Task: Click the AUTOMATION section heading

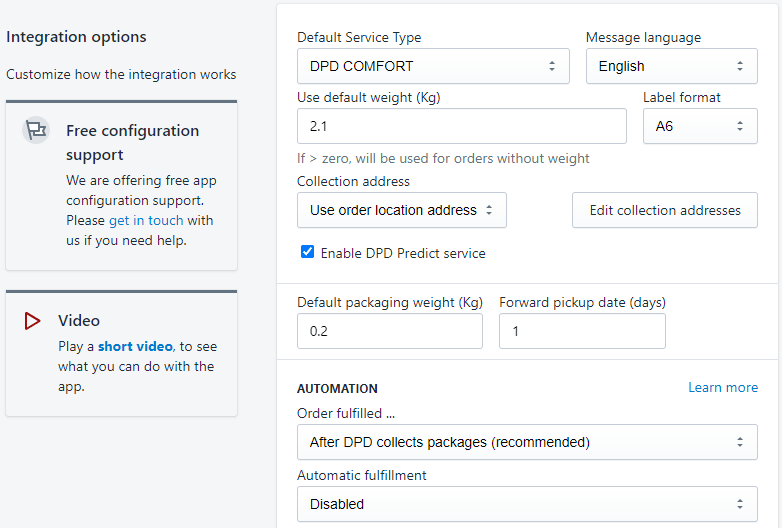Action: (x=337, y=388)
